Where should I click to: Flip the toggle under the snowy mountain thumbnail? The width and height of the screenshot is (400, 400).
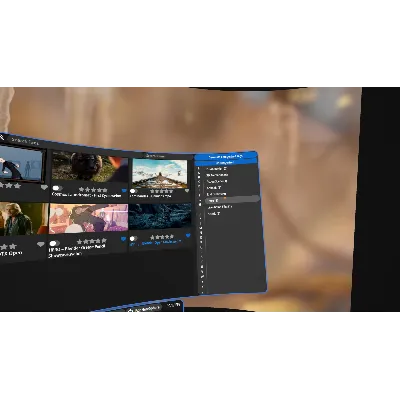[133, 191]
